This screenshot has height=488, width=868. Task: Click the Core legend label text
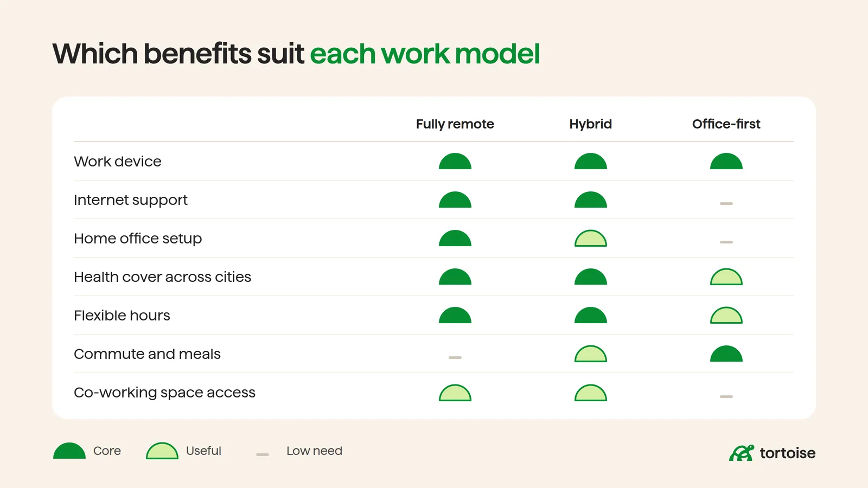[107, 451]
